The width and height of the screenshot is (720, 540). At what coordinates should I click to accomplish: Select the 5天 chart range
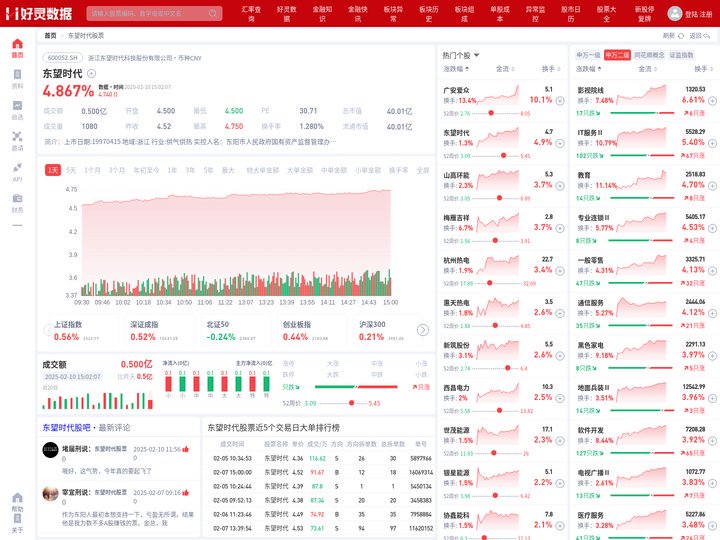[71, 170]
